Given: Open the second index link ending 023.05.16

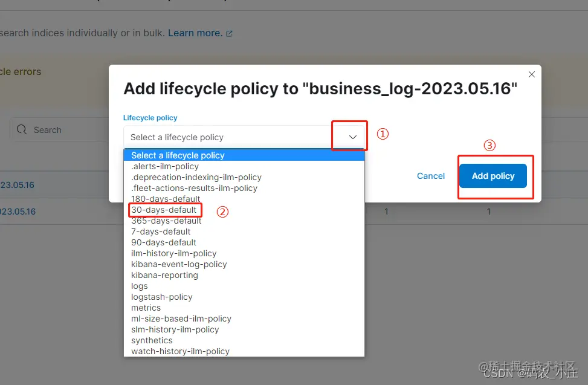Looking at the screenshot, I should click(18, 212).
